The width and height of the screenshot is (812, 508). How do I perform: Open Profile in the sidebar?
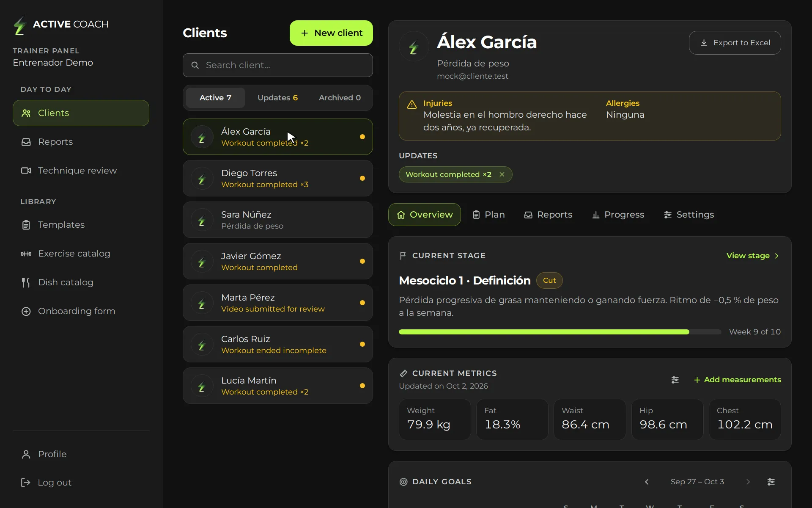click(81, 454)
